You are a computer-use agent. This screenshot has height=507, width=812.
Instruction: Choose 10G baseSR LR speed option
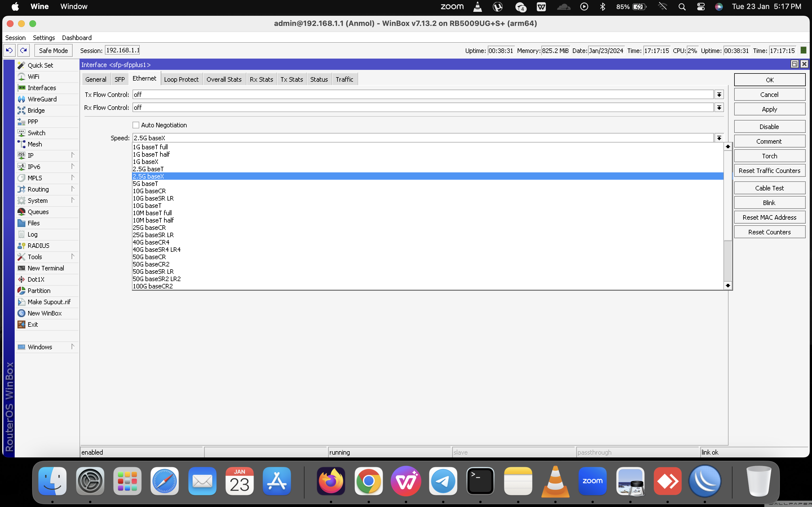[153, 198]
